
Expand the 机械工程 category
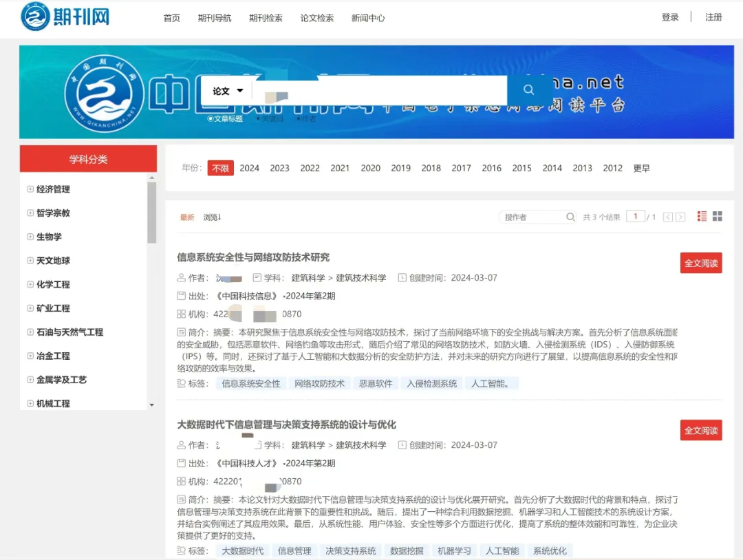click(29, 404)
